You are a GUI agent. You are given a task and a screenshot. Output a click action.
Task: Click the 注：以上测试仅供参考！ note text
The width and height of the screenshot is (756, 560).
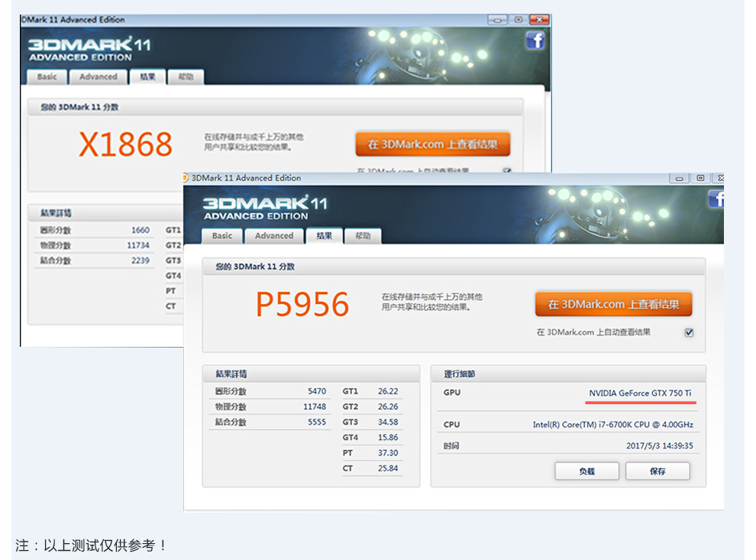point(91,545)
